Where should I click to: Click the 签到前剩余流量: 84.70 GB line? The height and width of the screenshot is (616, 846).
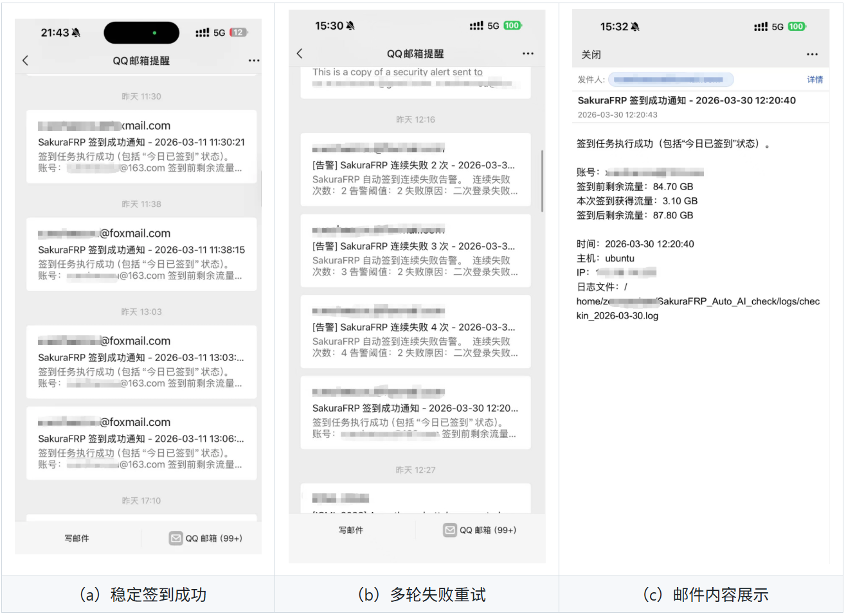(635, 187)
